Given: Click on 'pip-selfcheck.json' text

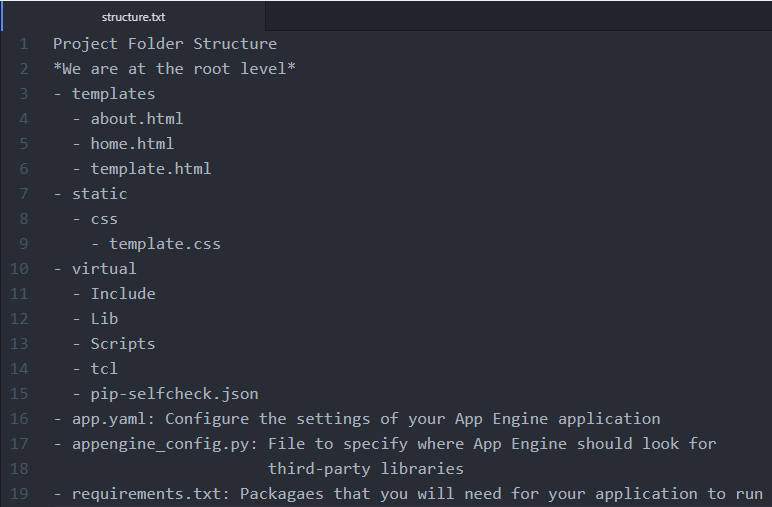Looking at the screenshot, I should (x=174, y=394).
